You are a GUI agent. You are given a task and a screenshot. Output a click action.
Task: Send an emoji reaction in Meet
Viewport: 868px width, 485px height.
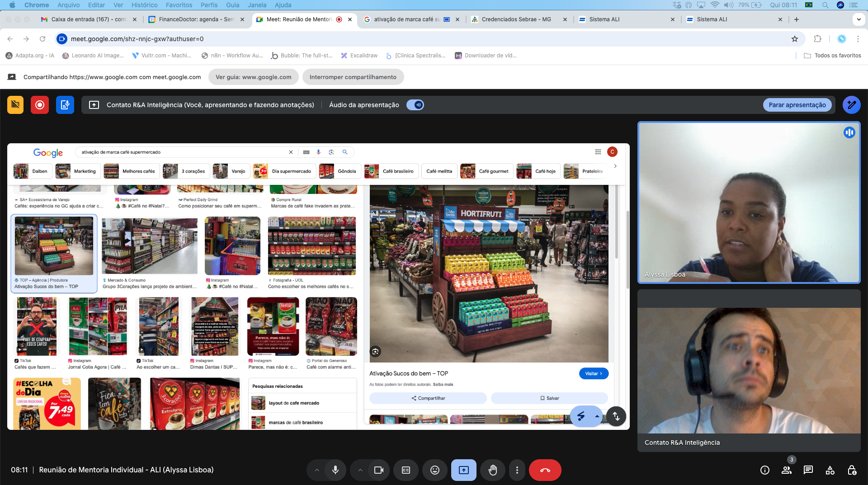coord(434,470)
